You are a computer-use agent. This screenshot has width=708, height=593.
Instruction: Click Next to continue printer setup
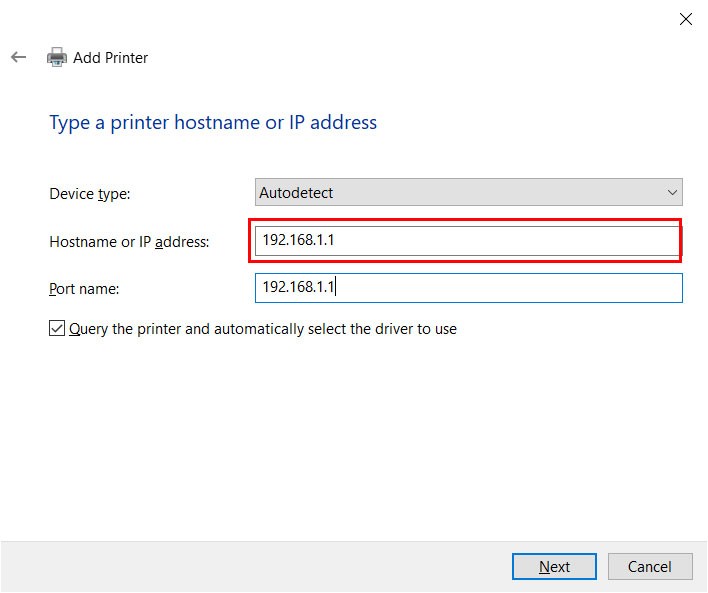554,567
